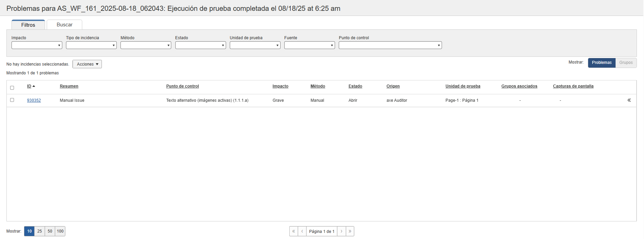This screenshot has width=644, height=239.
Task: Sort table by Resumen column header
Action: click(x=69, y=86)
